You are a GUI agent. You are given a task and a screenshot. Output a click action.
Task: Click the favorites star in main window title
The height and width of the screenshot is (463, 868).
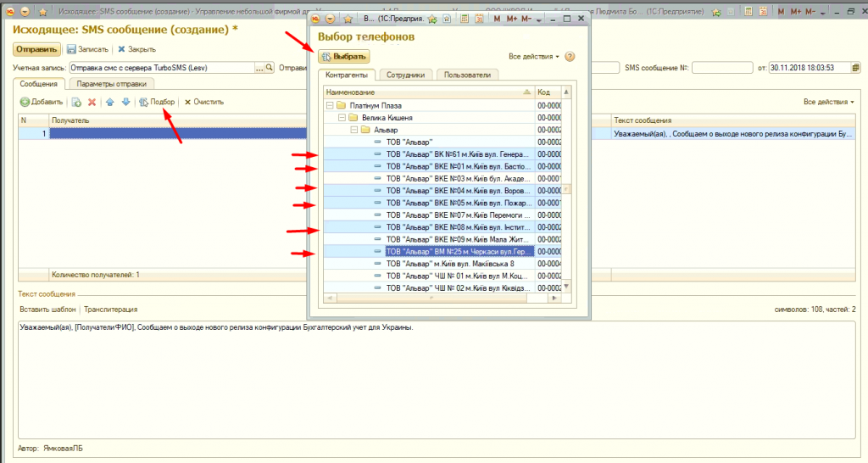click(42, 12)
